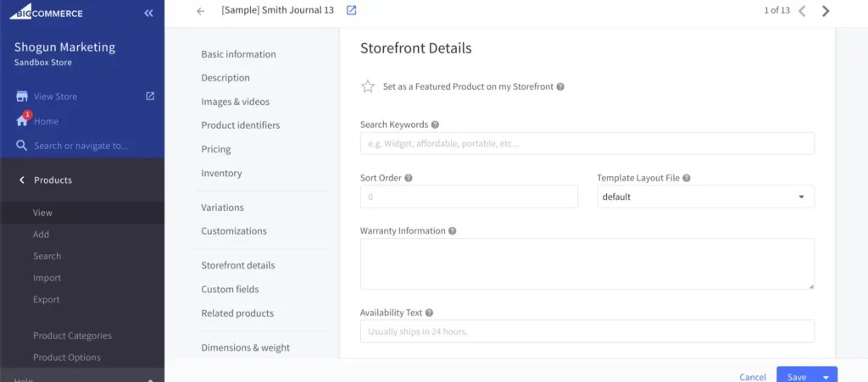Image resolution: width=868 pixels, height=382 pixels.
Task: Open product in storefront via external link icon
Action: click(352, 11)
